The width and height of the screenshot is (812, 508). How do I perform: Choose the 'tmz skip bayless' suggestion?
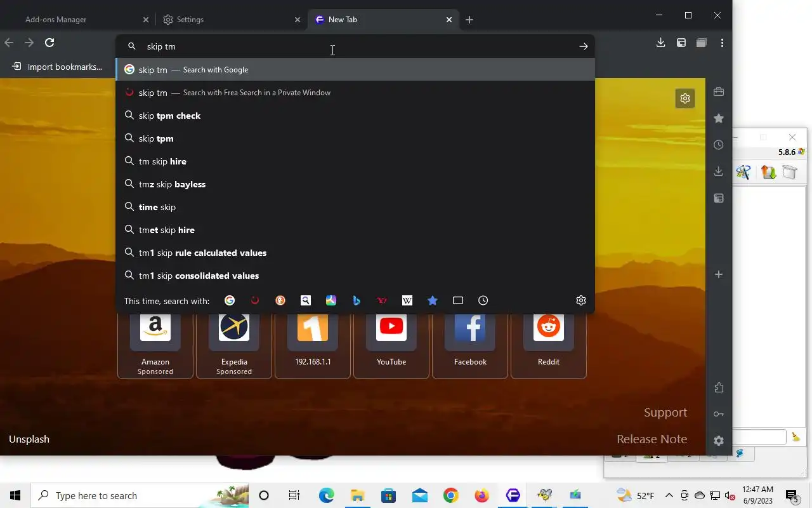(355, 184)
